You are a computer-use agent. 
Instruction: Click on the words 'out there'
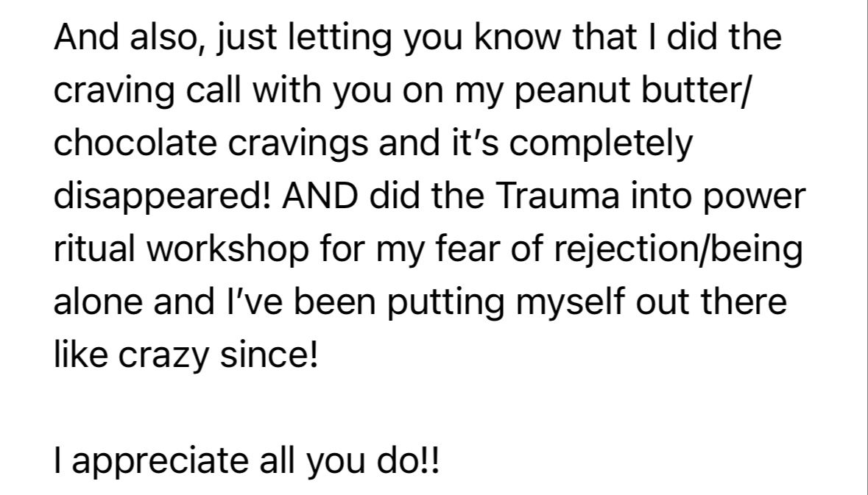click(x=710, y=302)
